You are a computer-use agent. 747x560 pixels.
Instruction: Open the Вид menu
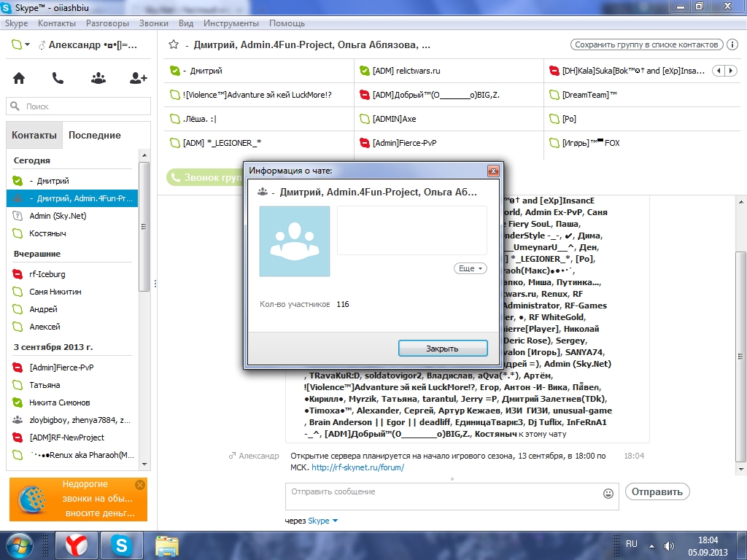coord(186,23)
